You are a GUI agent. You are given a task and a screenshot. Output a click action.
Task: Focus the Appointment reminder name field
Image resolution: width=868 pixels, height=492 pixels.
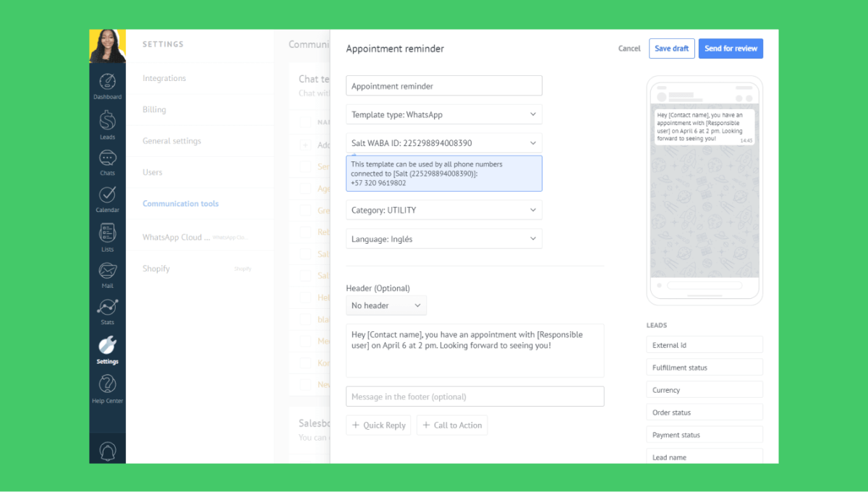444,85
